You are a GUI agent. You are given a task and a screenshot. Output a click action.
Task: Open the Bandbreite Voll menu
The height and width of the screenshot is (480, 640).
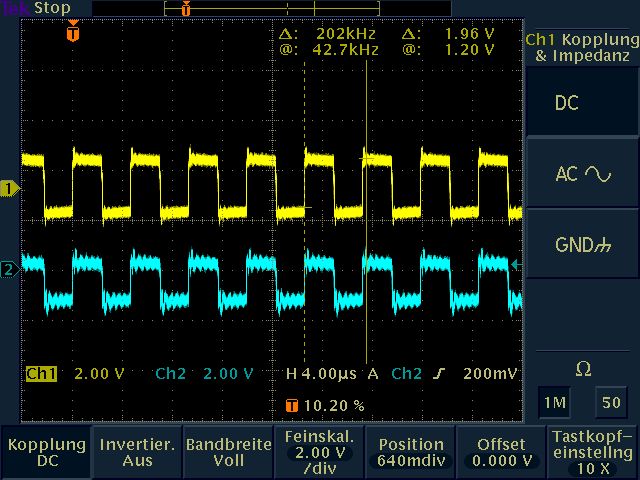tap(228, 452)
